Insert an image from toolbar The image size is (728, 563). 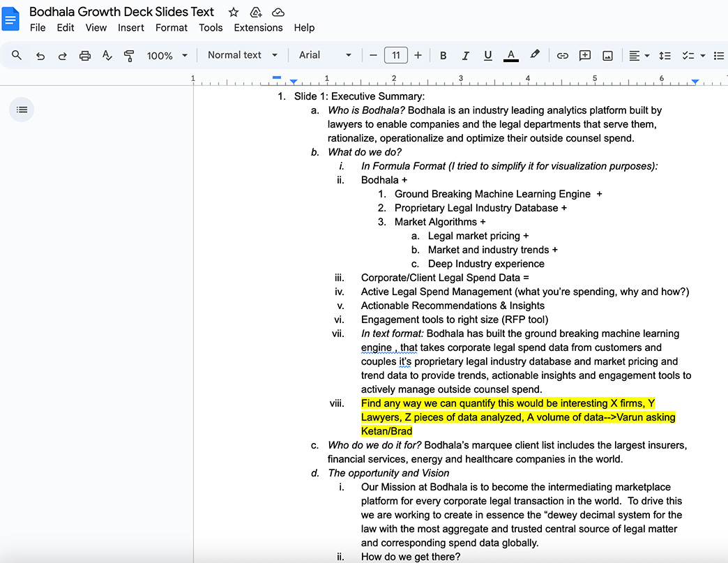[x=607, y=56]
